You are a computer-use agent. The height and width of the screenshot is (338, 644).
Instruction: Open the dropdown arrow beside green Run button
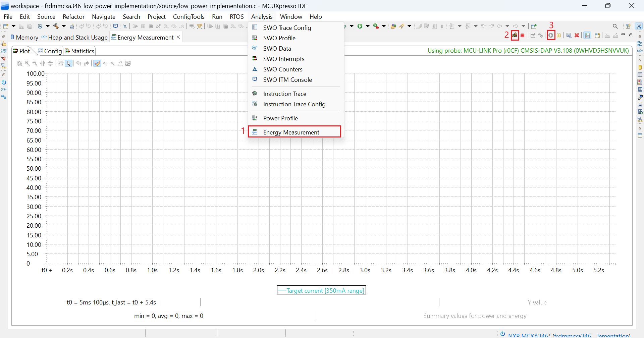point(368,26)
